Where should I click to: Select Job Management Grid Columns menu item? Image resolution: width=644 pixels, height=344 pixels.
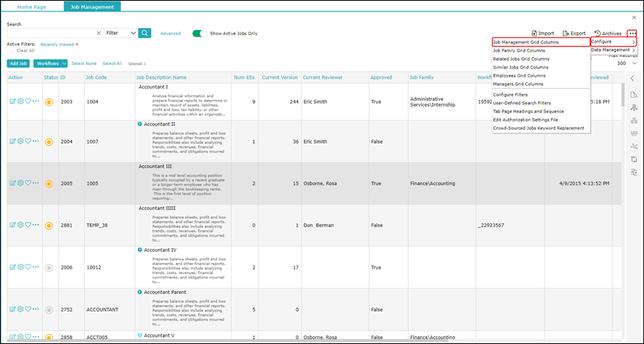tap(540, 42)
